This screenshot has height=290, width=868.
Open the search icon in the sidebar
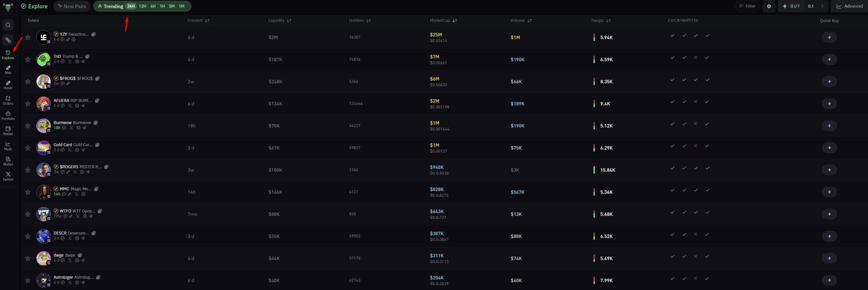coord(8,25)
